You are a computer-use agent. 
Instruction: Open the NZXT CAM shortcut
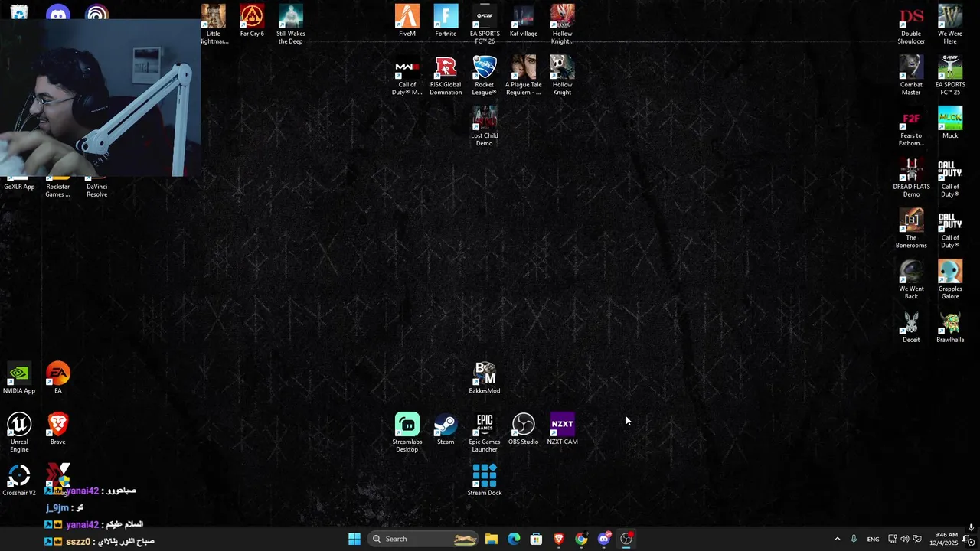coord(562,429)
